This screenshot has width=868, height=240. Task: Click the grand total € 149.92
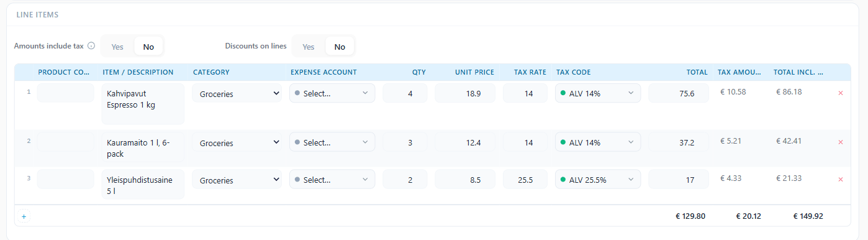click(x=808, y=216)
